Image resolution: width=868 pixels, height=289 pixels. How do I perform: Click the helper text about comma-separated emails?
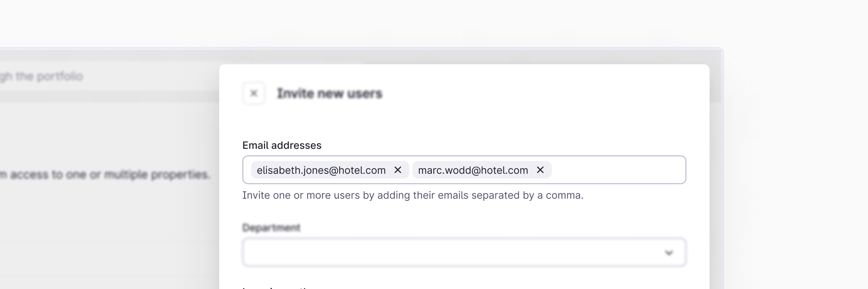412,195
